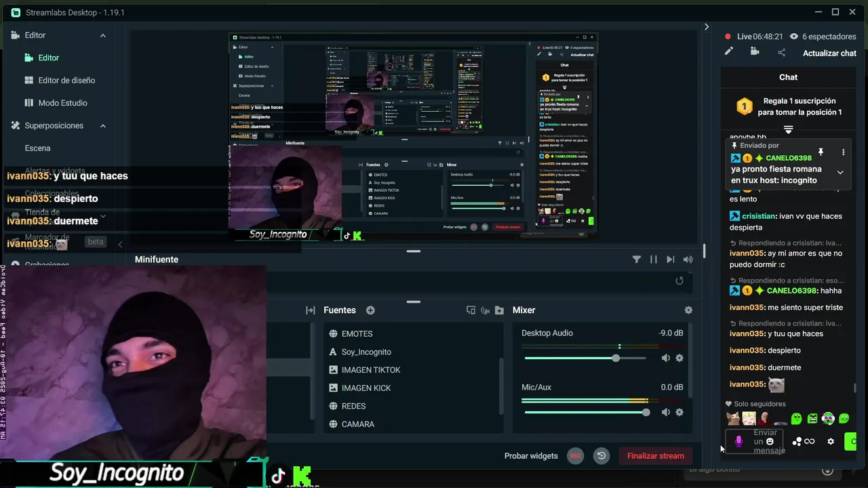Click the Minifuente filter funnel icon
The image size is (868, 488).
pyautogui.click(x=636, y=260)
